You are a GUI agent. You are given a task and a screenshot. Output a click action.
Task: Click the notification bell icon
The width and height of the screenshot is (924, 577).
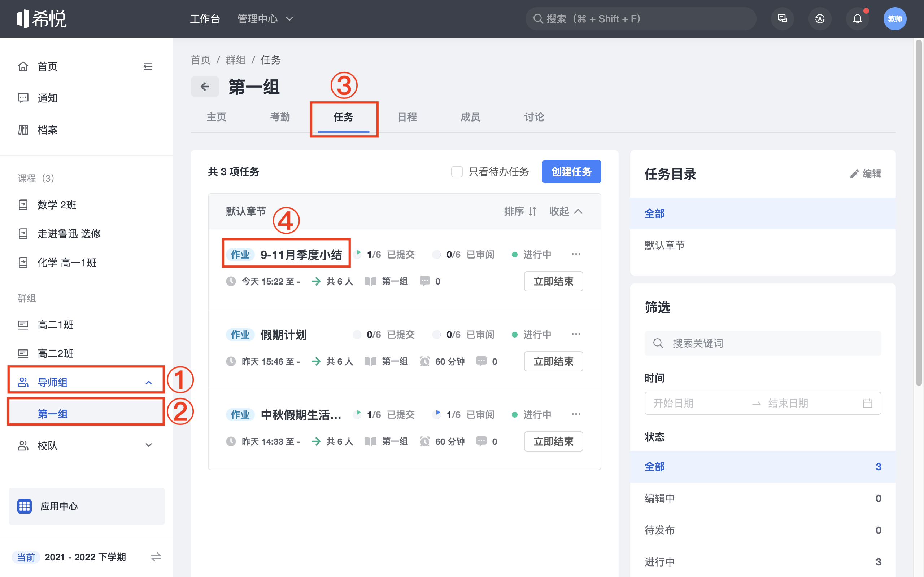tap(857, 19)
